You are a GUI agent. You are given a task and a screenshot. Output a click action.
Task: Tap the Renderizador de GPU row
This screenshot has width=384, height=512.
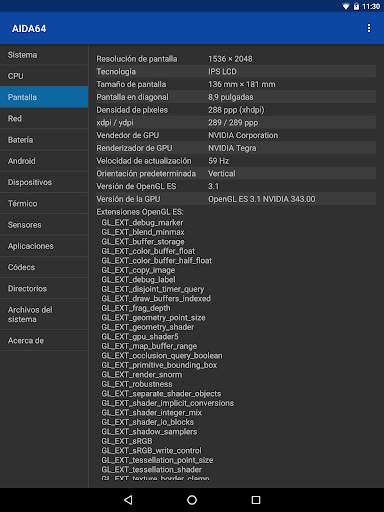236,148
